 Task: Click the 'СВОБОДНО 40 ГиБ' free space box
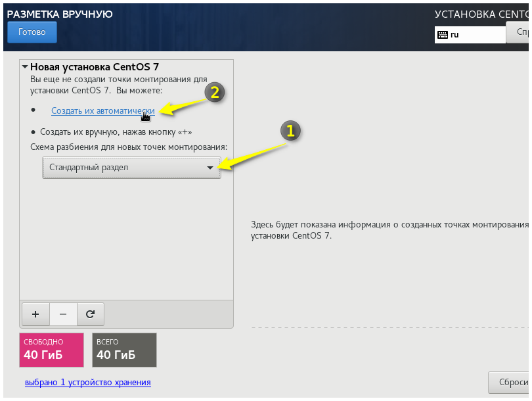click(52, 350)
